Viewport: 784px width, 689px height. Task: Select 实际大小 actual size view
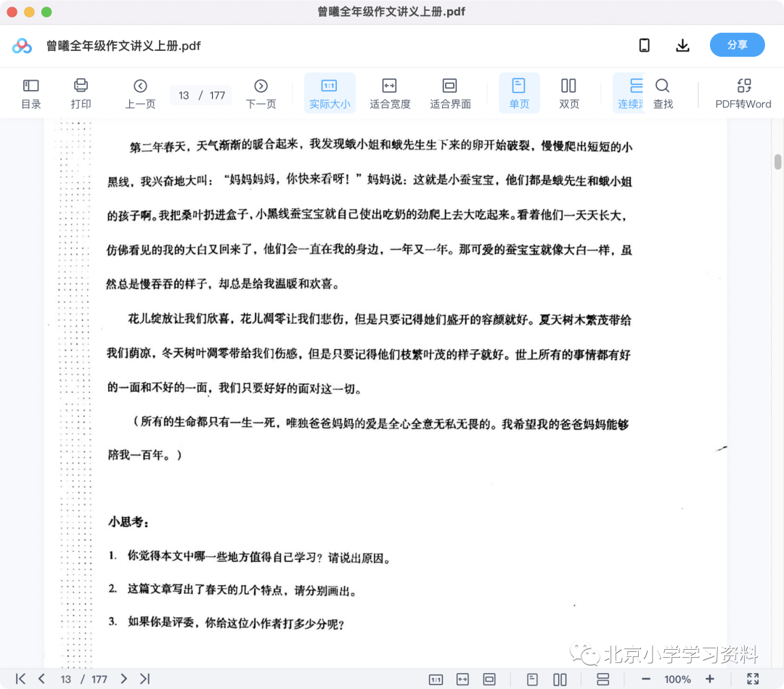point(330,93)
